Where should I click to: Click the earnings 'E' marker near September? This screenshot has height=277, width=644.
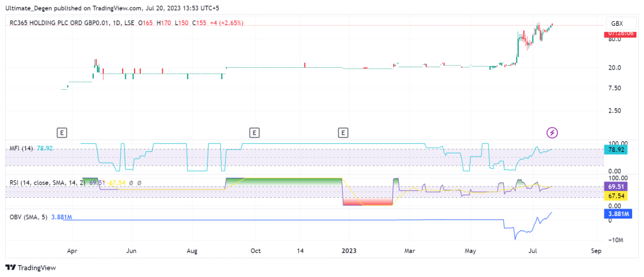tap(254, 133)
